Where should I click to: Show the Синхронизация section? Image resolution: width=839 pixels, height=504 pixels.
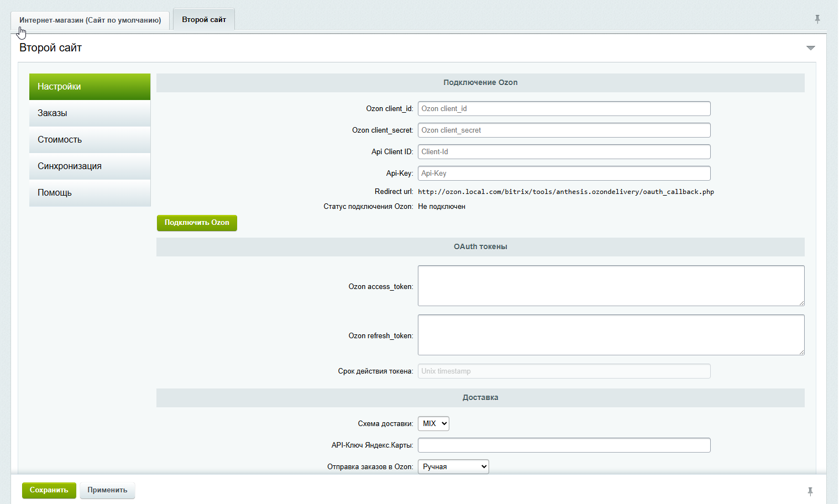coord(90,166)
